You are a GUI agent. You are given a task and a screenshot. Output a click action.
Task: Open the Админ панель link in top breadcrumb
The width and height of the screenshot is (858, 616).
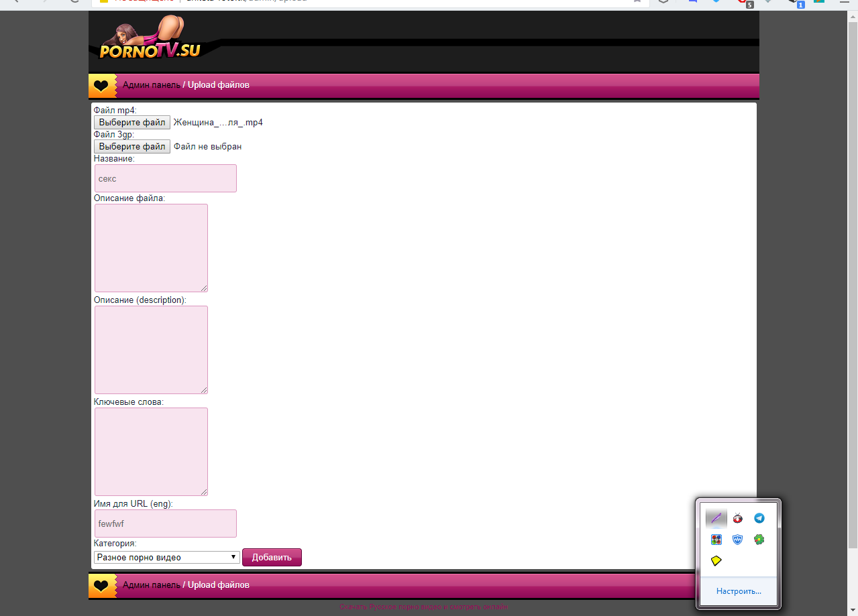click(x=151, y=85)
